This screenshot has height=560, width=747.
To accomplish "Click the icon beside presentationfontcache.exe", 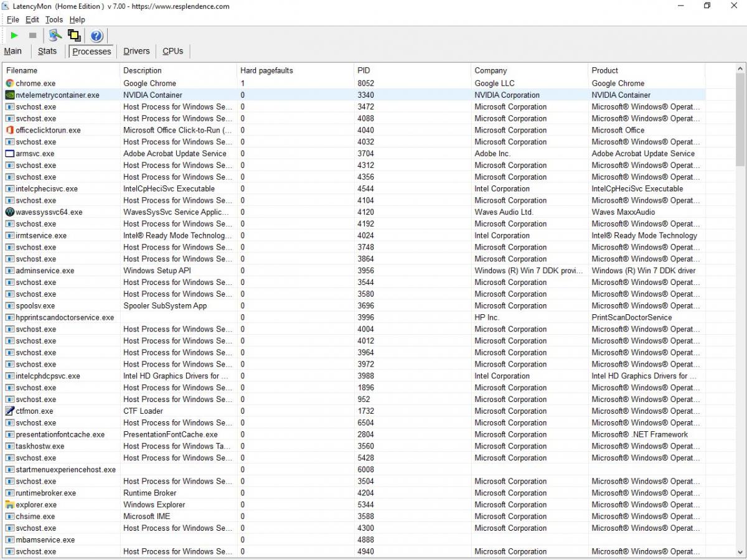I will [x=10, y=434].
